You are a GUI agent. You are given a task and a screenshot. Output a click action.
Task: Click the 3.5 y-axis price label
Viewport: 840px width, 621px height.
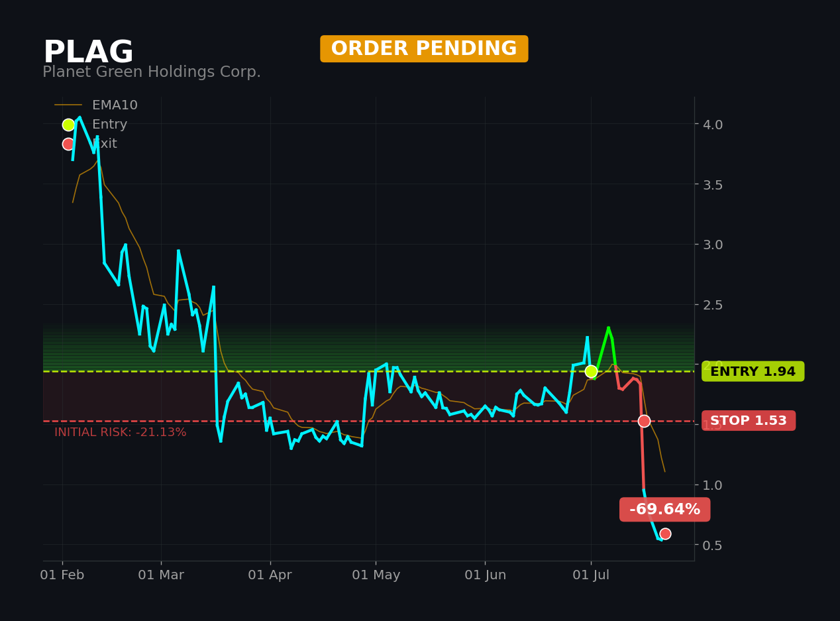click(x=712, y=184)
